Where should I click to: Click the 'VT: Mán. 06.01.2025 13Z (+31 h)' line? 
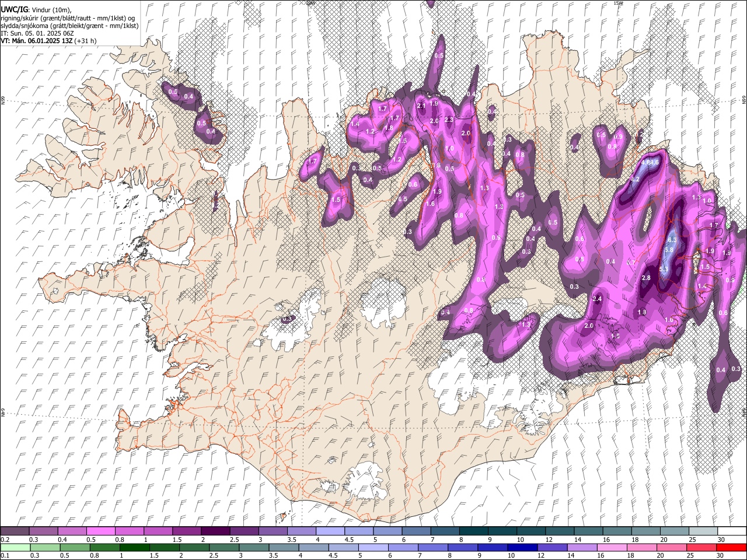(49, 41)
